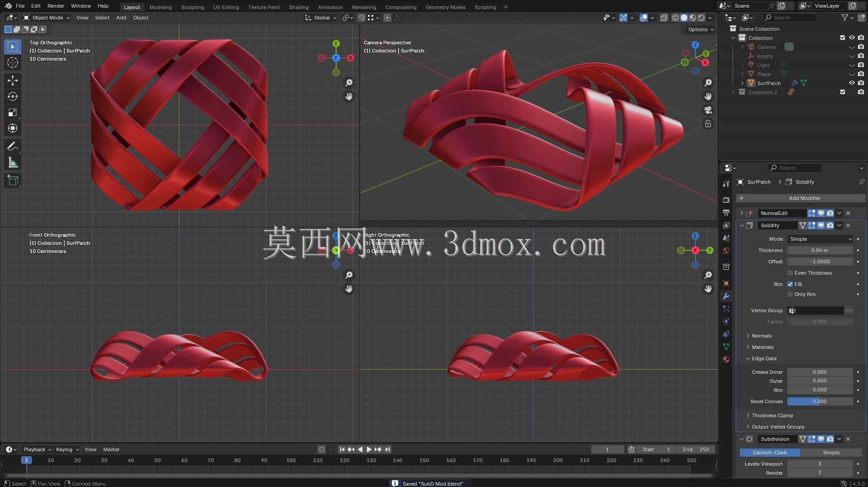Viewport: 868px width, 487px height.
Task: Activate the Scale tool
Action: tap(13, 112)
